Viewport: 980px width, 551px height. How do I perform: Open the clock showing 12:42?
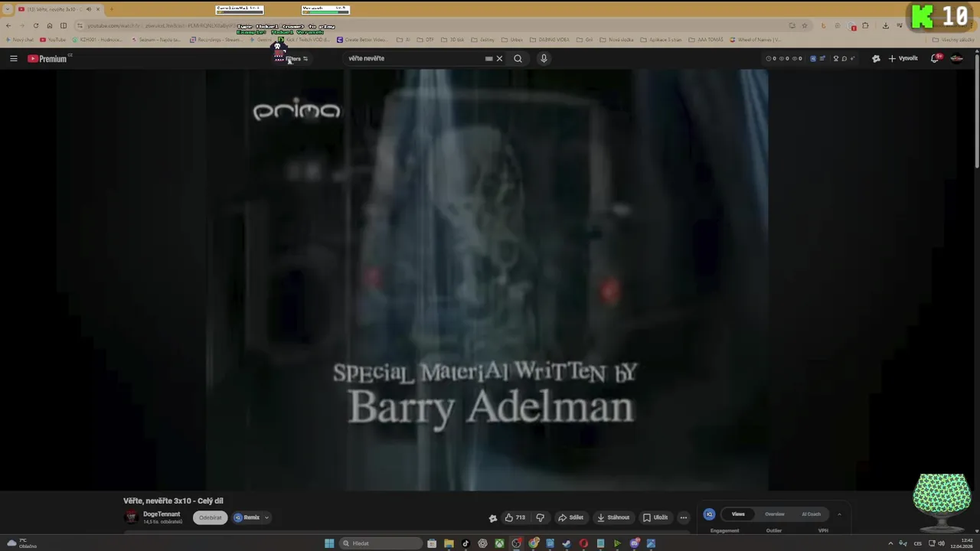click(x=962, y=543)
